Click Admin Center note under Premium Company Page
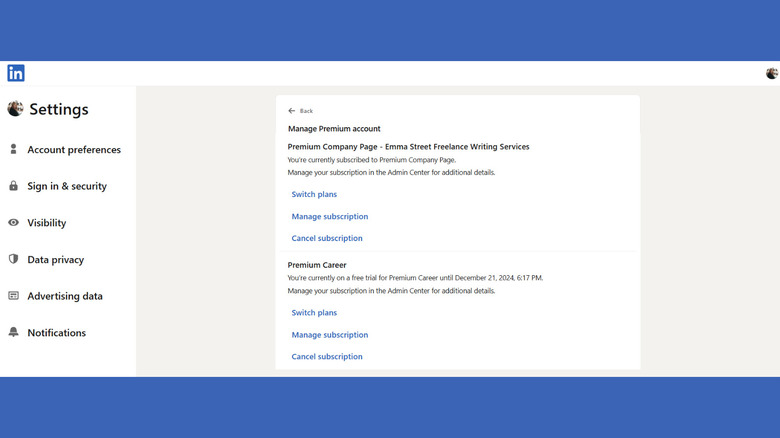Screen dimensions: 780x438 tap(391, 173)
